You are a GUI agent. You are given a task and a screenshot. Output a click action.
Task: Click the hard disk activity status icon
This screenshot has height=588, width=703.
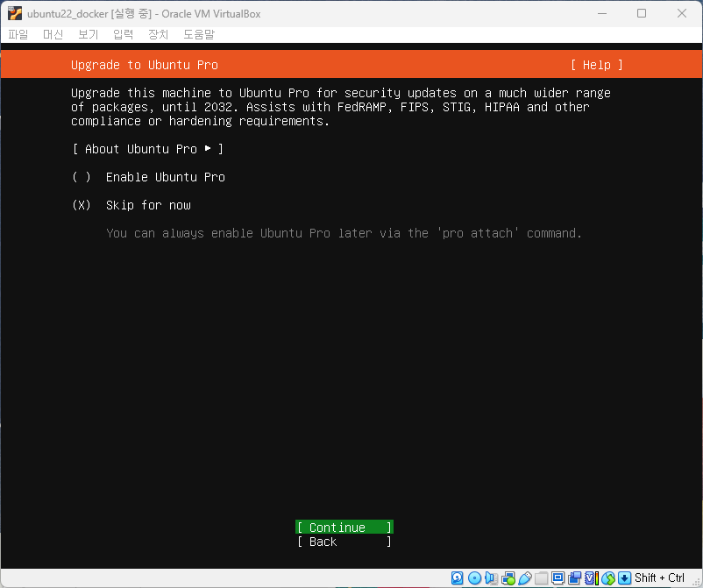pos(457,577)
